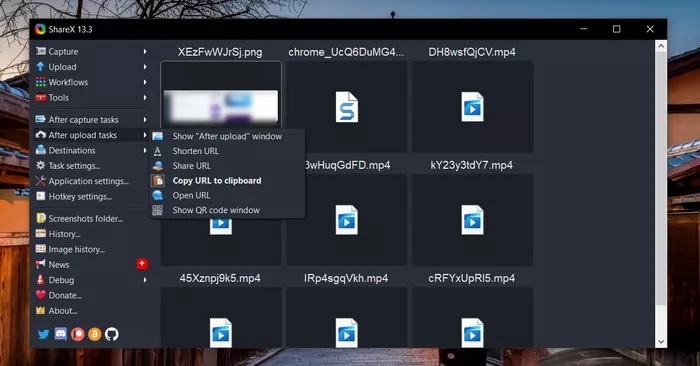Viewport: 700px width, 366px height.
Task: Open the Bitcoin icon link
Action: point(94,334)
